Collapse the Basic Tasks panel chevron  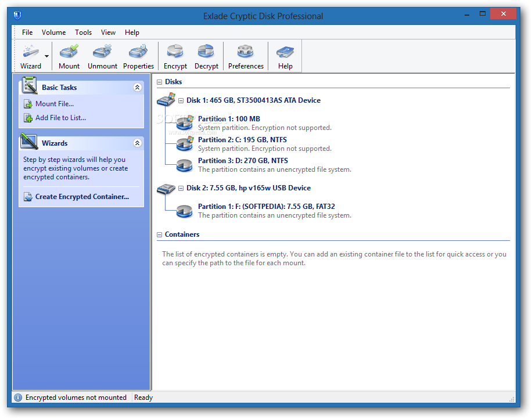click(x=138, y=88)
